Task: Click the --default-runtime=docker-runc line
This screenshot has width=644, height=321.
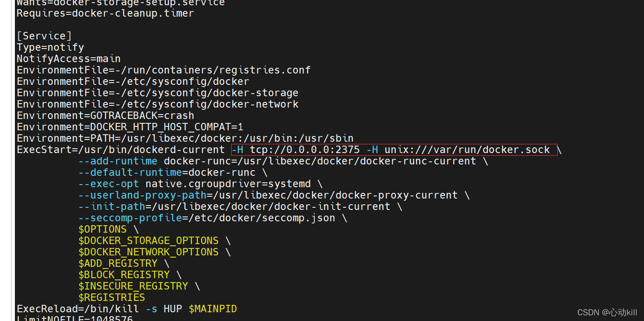Action: point(173,172)
